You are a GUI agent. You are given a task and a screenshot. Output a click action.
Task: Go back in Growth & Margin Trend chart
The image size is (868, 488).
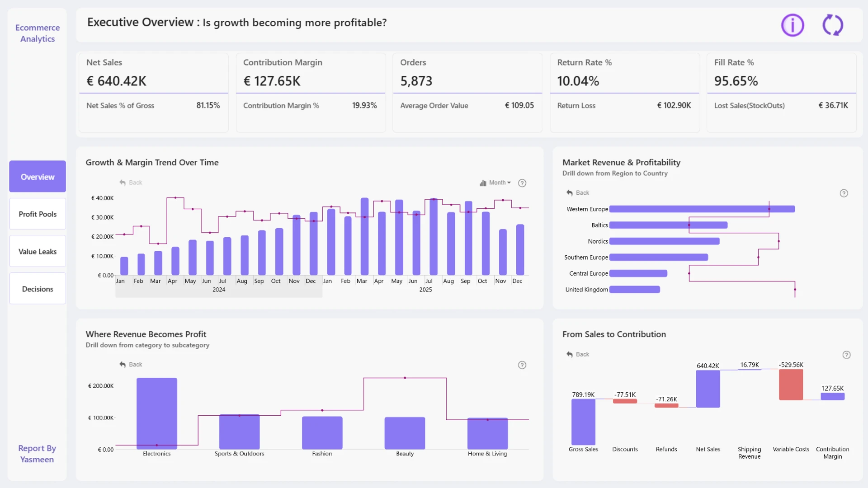131,183
